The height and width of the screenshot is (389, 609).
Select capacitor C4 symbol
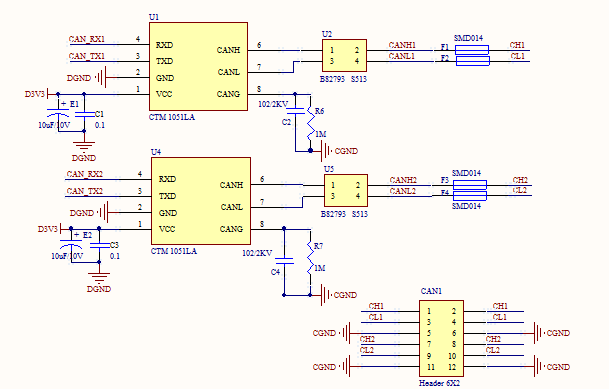(x=284, y=261)
